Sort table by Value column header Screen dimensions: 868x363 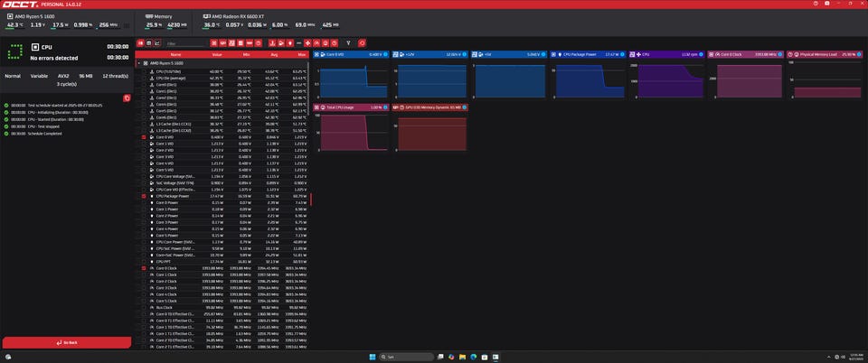point(217,55)
